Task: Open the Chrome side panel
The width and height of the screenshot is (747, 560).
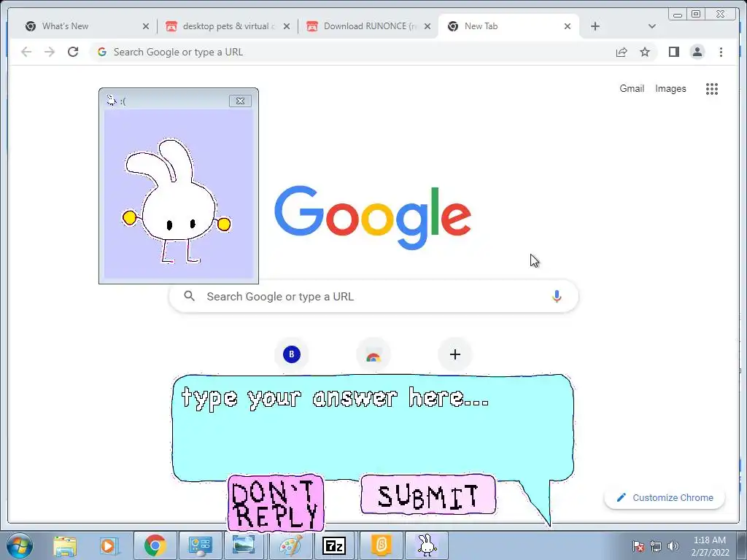Action: (x=673, y=52)
